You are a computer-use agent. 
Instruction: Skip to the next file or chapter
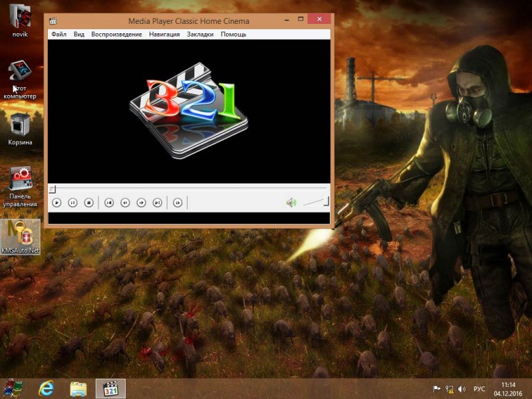pyautogui.click(x=158, y=203)
